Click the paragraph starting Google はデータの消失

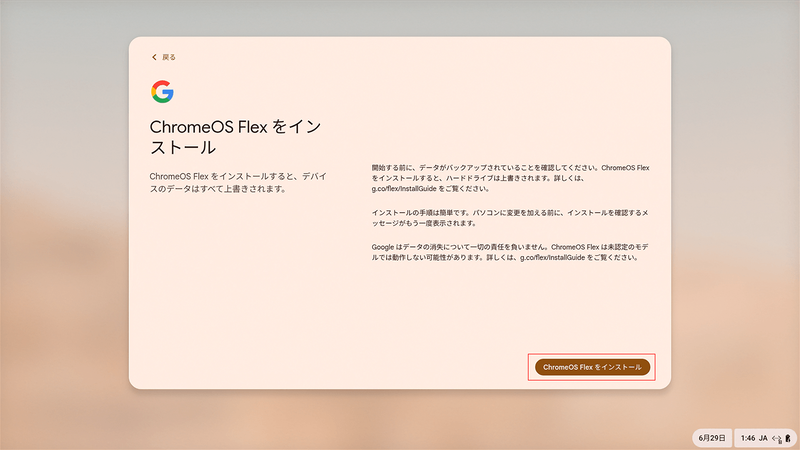[x=510, y=252]
